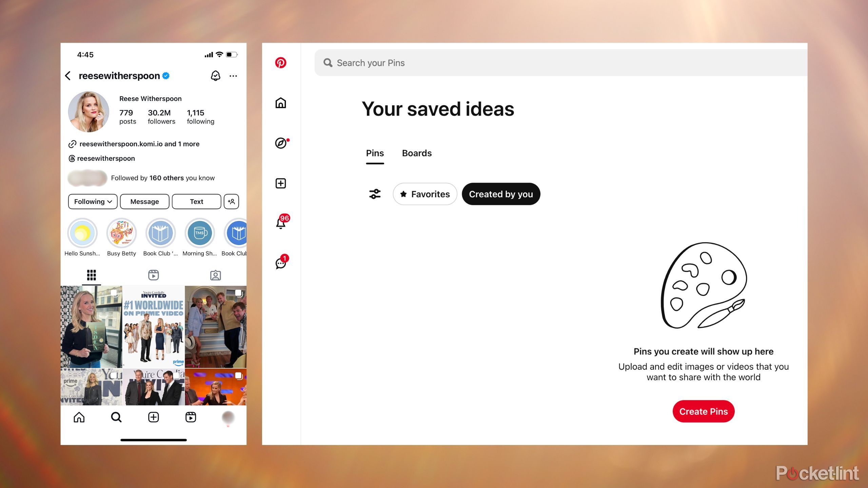Image resolution: width=868 pixels, height=488 pixels.
Task: Expand the filter/sort options on Pinterest
Action: [x=375, y=194]
